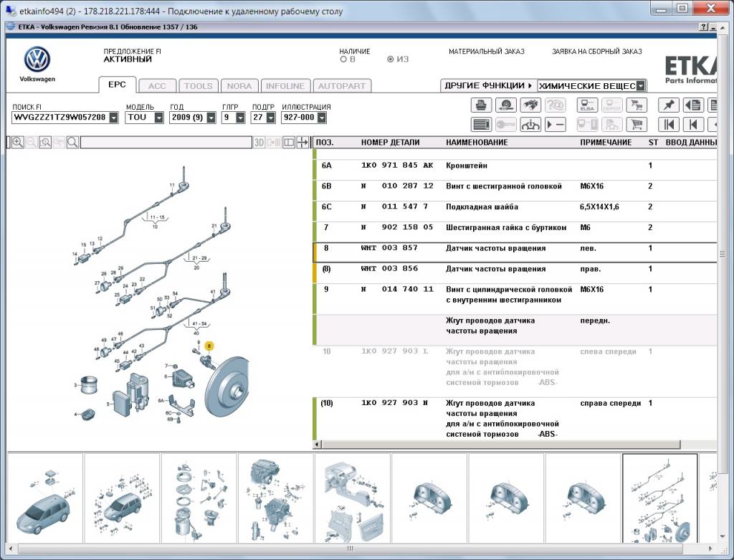Click МАТЕРИАЛЬНЫЙ ЗАКАЗ link
Image resolution: width=734 pixels, height=560 pixels.
487,52
